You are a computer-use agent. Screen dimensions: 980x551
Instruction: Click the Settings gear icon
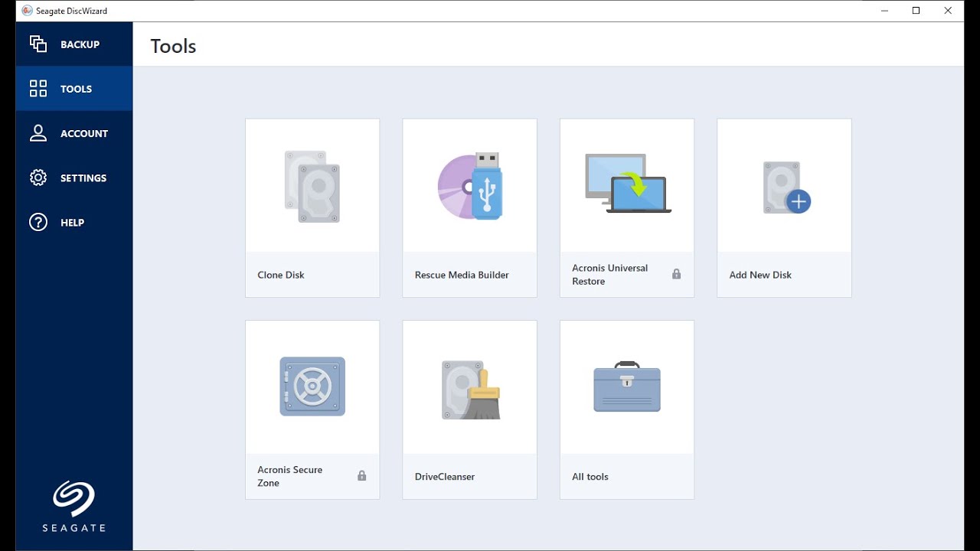[38, 178]
